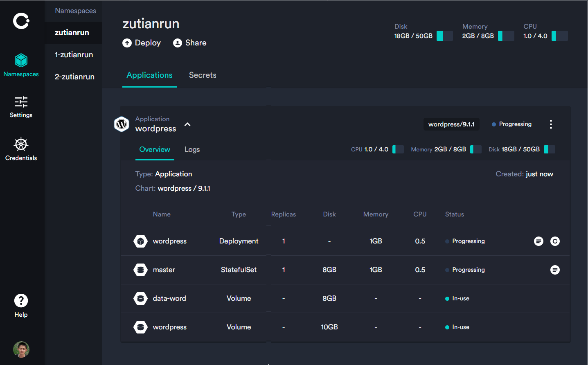Click wordpress/9.1.1 version badge
Viewport: 588px width, 365px height.
click(x=451, y=124)
